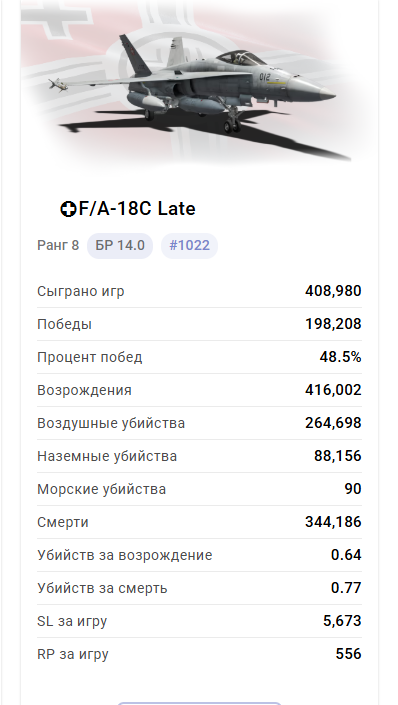Click the Ранг 8 label
398x705 pixels.
pyautogui.click(x=58, y=245)
